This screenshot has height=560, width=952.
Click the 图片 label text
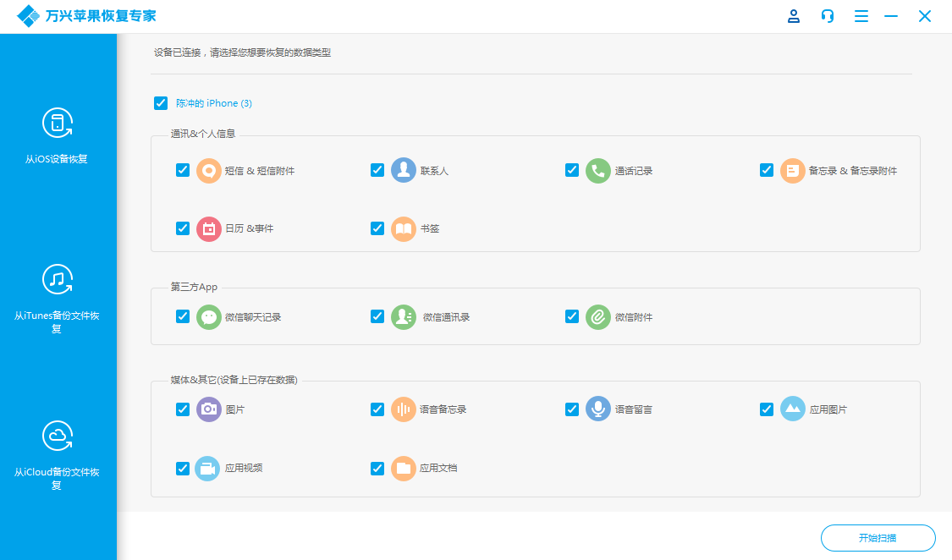pos(235,410)
